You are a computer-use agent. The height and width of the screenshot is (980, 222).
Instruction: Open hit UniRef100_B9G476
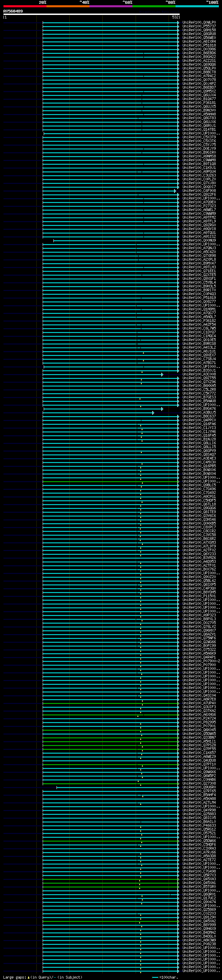(199, 409)
